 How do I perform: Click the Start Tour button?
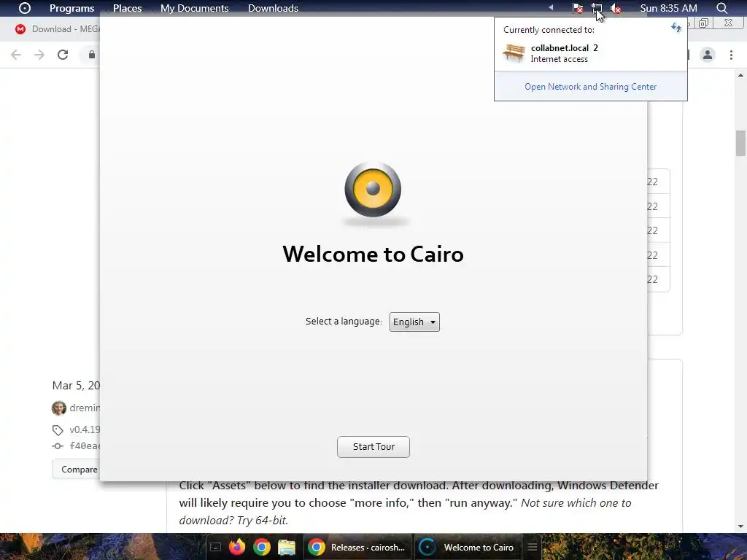coord(373,447)
